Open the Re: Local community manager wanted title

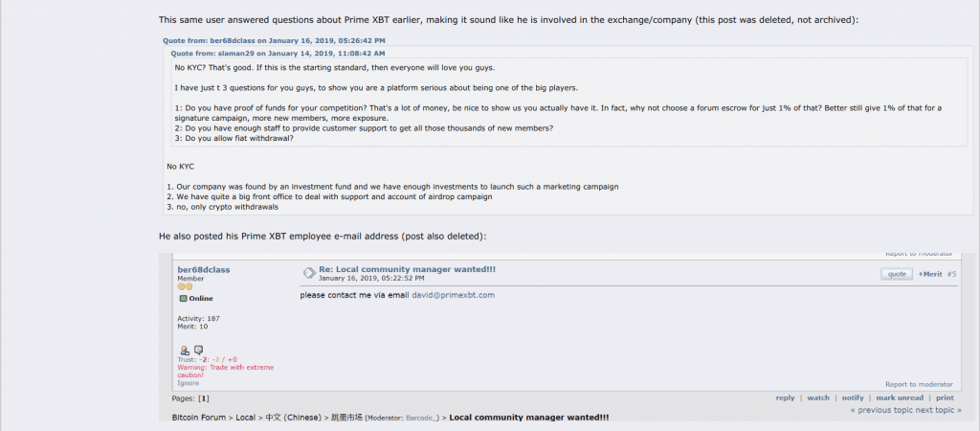tap(407, 269)
